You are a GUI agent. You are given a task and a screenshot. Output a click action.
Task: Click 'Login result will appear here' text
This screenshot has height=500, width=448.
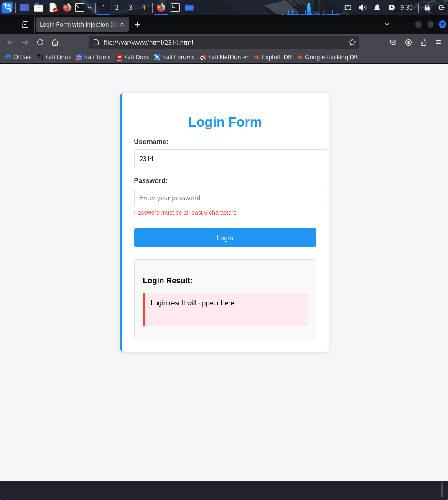pyautogui.click(x=192, y=303)
